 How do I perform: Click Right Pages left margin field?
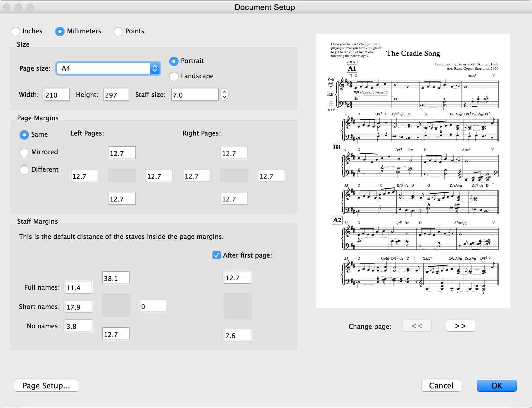tap(197, 176)
